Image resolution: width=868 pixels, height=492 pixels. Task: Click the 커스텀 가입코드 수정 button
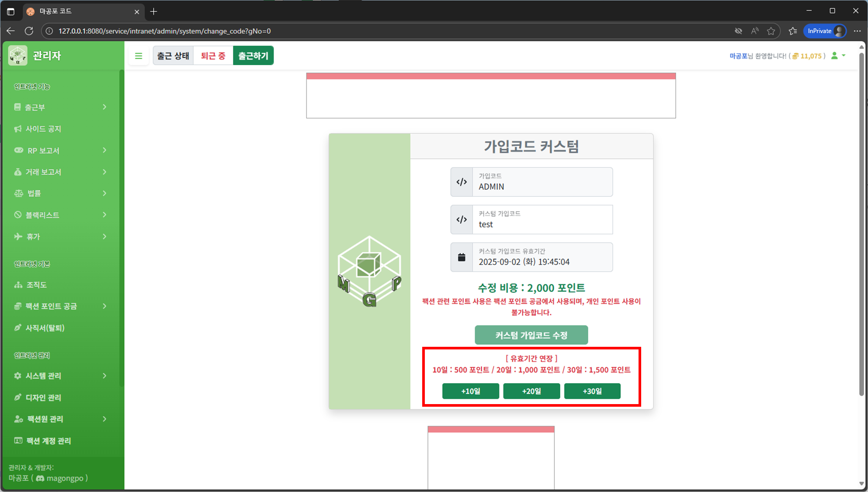click(x=531, y=335)
